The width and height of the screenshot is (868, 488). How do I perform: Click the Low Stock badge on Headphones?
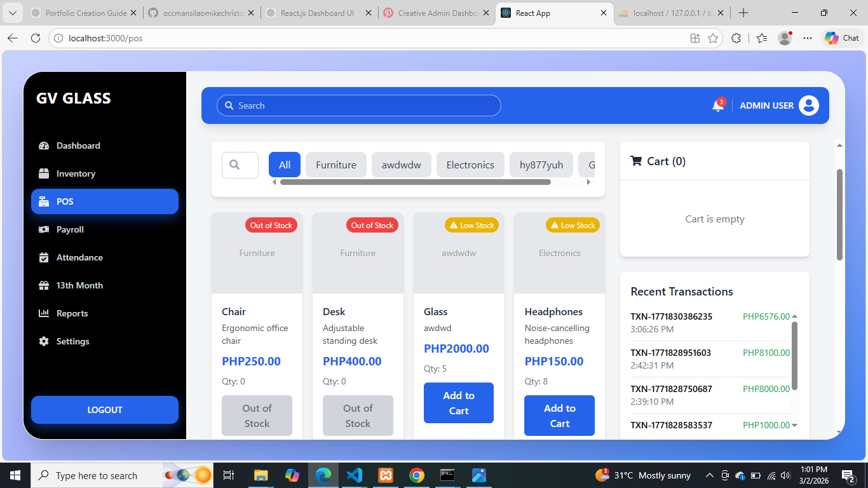tap(573, 225)
